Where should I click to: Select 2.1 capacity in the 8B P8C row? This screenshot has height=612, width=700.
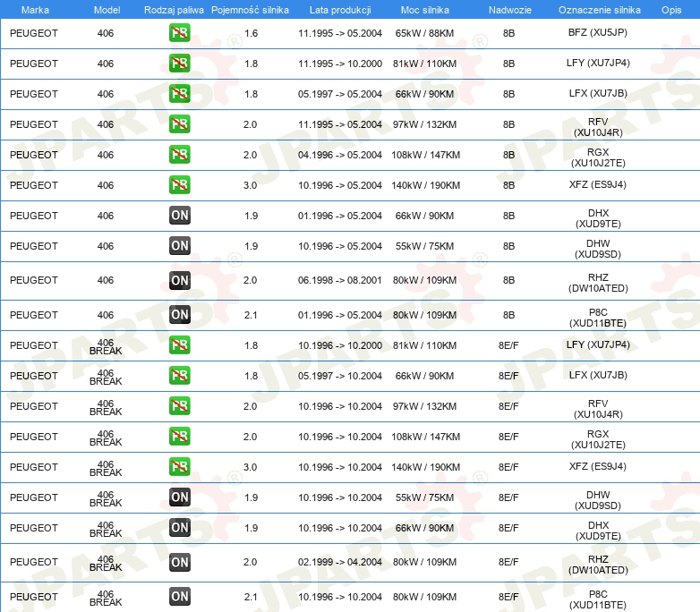coord(251,315)
